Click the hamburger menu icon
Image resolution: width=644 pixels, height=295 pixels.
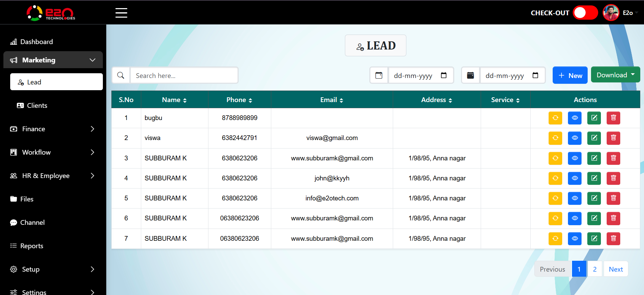tap(121, 13)
